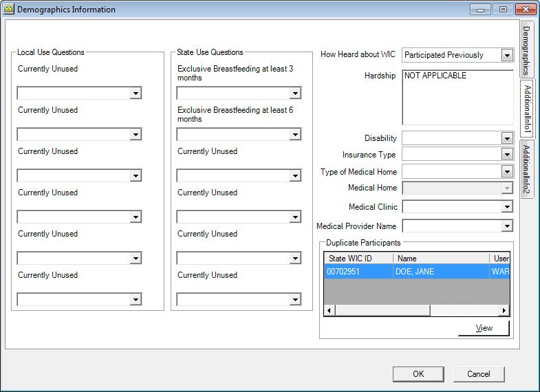Image resolution: width=540 pixels, height=392 pixels.
Task: Select the AdditionalInfo1 tab
Action: 527,109
